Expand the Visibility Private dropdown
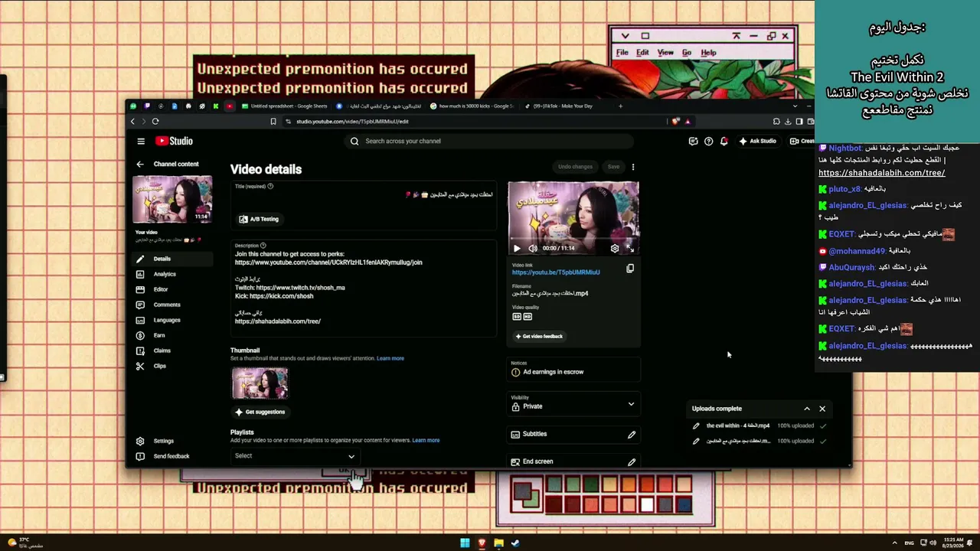 pyautogui.click(x=574, y=405)
